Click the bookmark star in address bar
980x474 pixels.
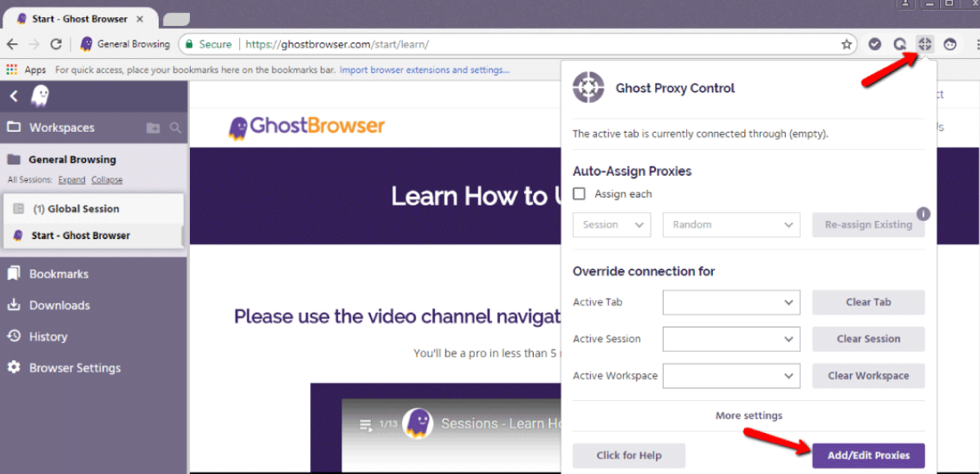pyautogui.click(x=847, y=44)
